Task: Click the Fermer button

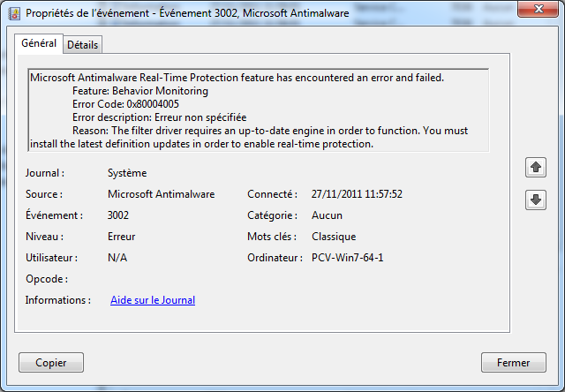Action: pos(514,363)
